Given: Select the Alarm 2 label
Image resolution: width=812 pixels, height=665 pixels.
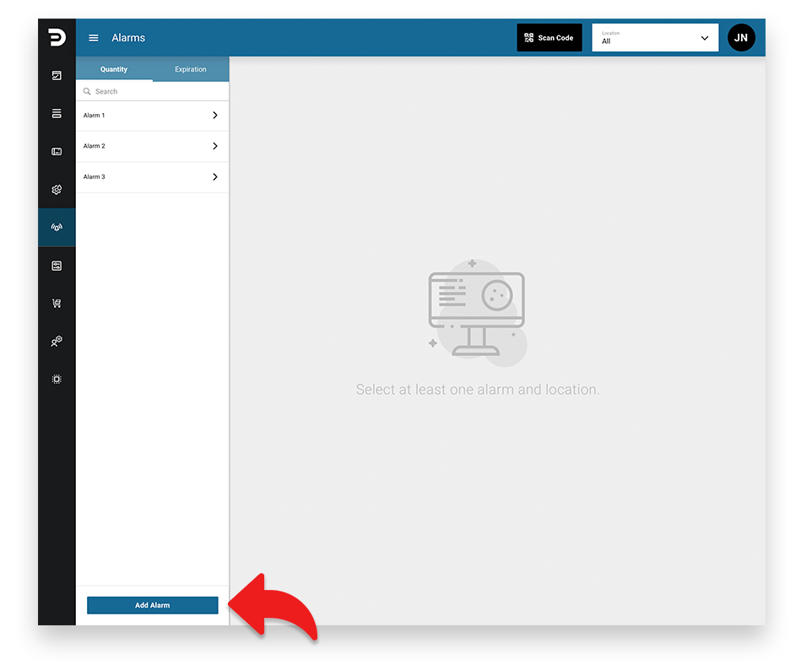Looking at the screenshot, I should (95, 146).
